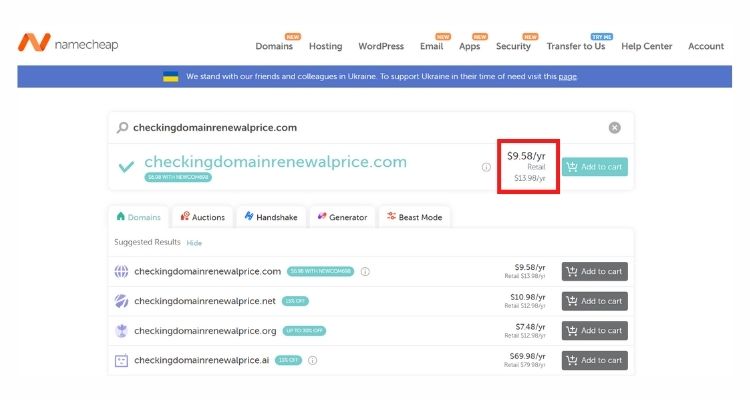750x400 pixels.
Task: Switch to the Domains tab
Action: click(138, 217)
